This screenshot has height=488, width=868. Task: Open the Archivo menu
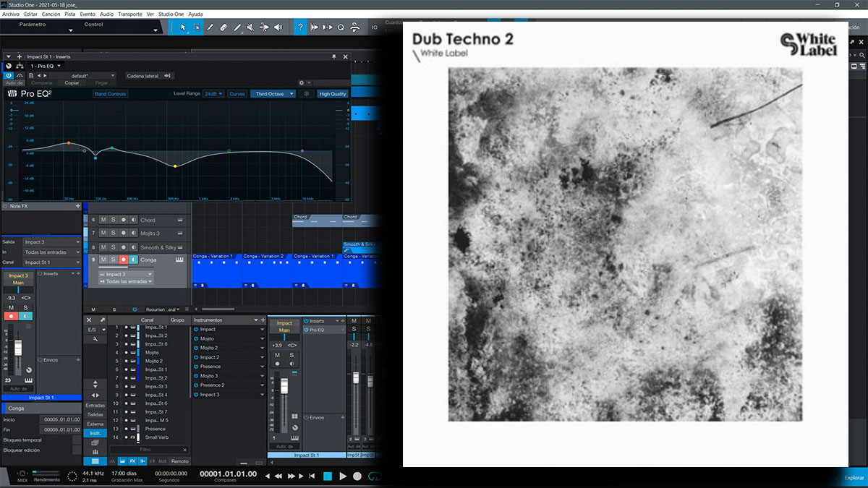[x=11, y=14]
